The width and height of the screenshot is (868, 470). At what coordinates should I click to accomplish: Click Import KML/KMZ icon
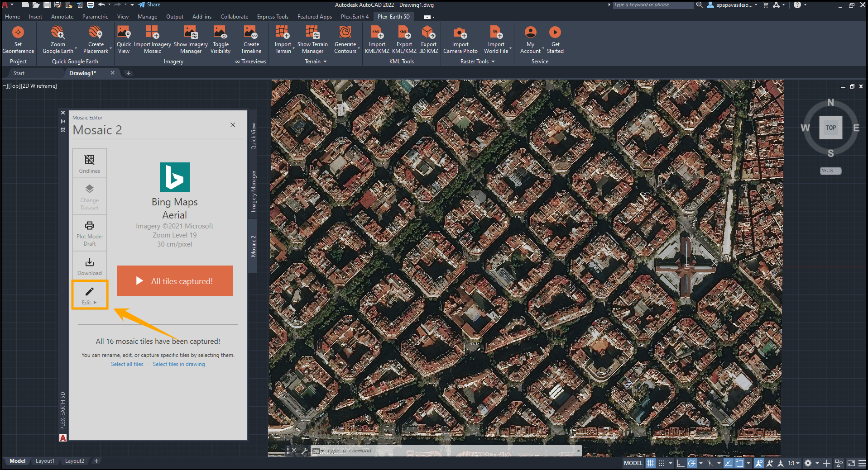(377, 33)
